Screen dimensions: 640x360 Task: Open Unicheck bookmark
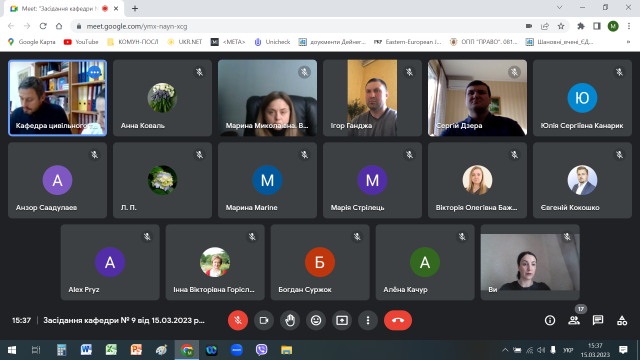272,42
